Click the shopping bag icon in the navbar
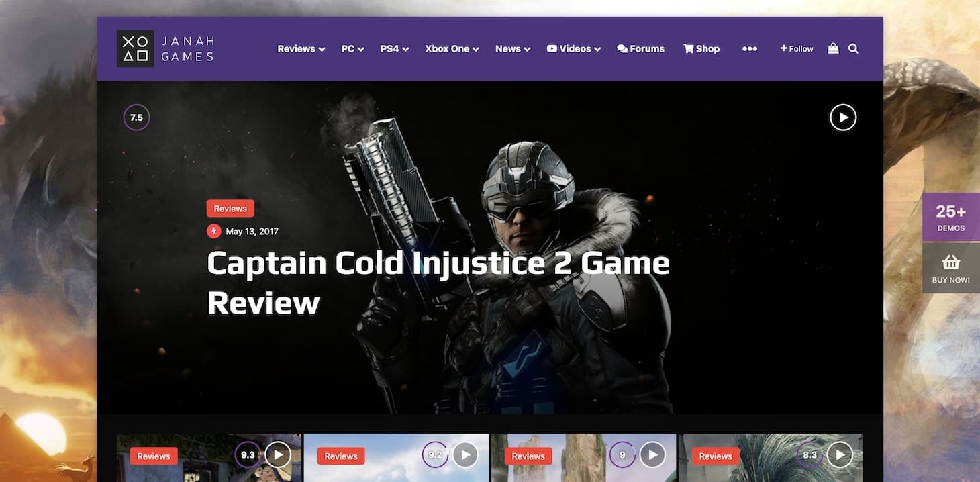 click(x=832, y=48)
